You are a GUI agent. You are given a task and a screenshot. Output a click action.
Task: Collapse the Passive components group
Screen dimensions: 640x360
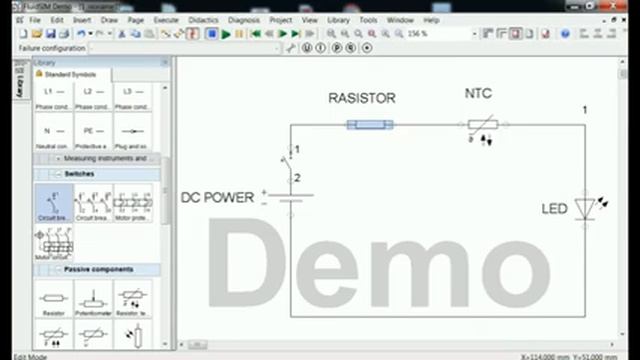[x=58, y=270]
